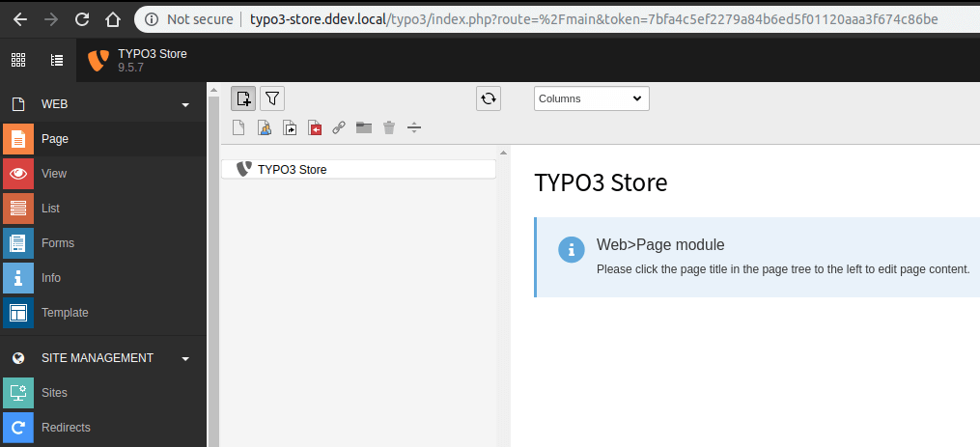The image size is (980, 447).
Task: Refresh the page tree
Action: (x=489, y=98)
